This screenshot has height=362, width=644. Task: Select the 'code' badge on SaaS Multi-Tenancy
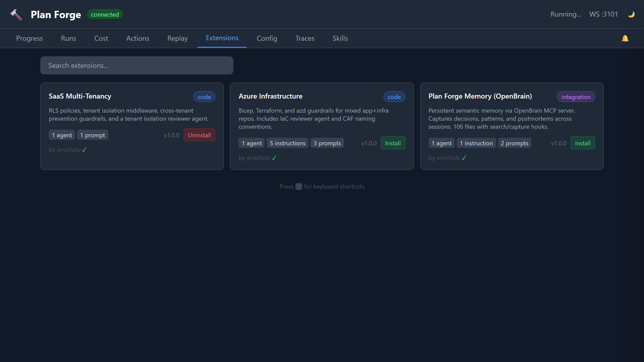click(x=204, y=97)
